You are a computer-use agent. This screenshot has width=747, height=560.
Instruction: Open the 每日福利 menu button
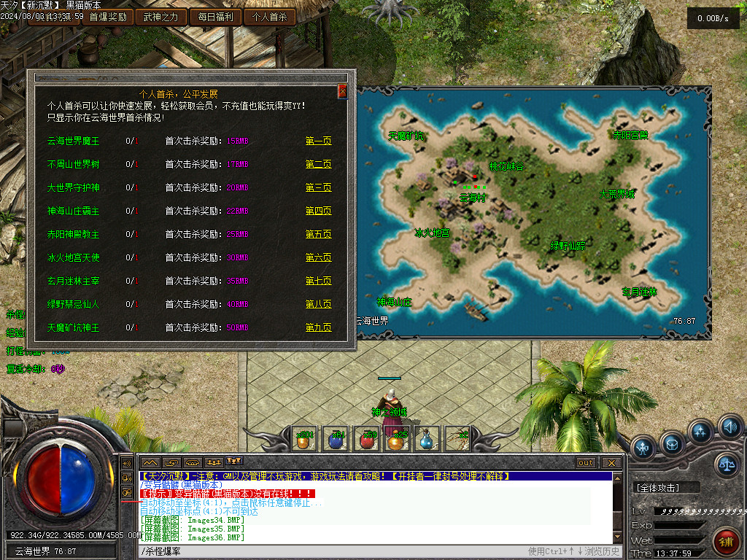coord(215,17)
